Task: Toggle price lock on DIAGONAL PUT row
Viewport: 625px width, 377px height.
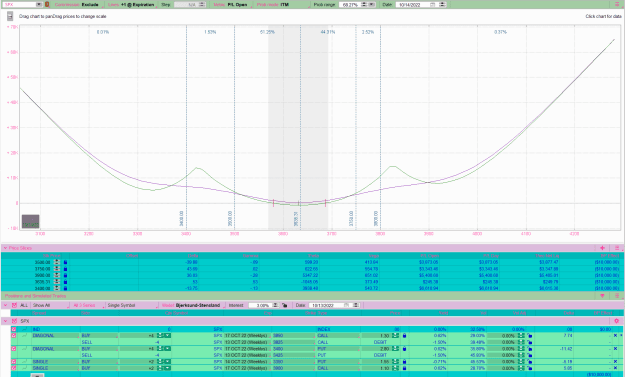Action: 404,349
